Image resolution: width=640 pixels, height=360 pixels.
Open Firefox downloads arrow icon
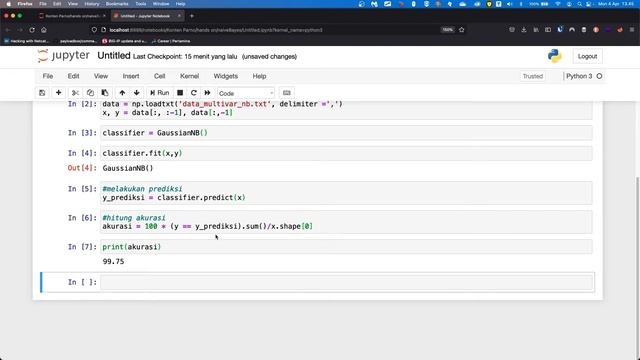click(524, 30)
